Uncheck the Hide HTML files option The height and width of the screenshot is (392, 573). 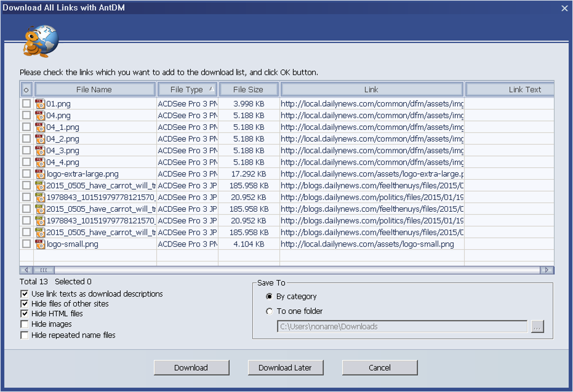[x=25, y=313]
